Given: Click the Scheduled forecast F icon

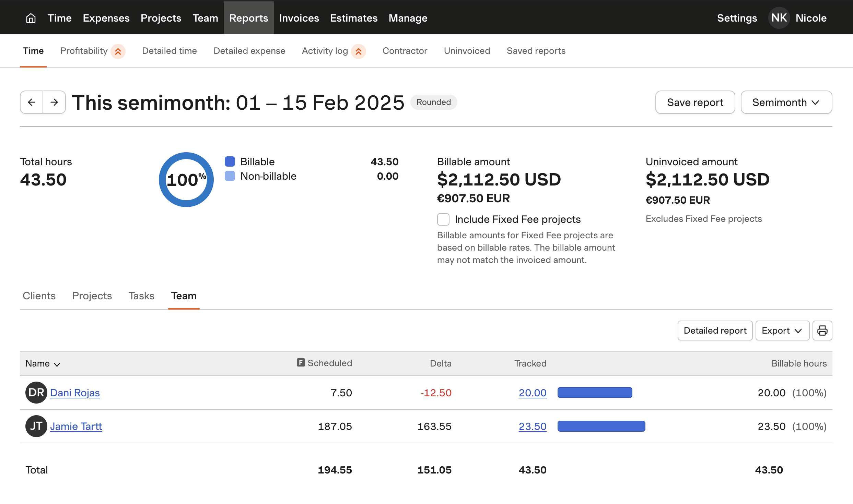Looking at the screenshot, I should pyautogui.click(x=301, y=362).
